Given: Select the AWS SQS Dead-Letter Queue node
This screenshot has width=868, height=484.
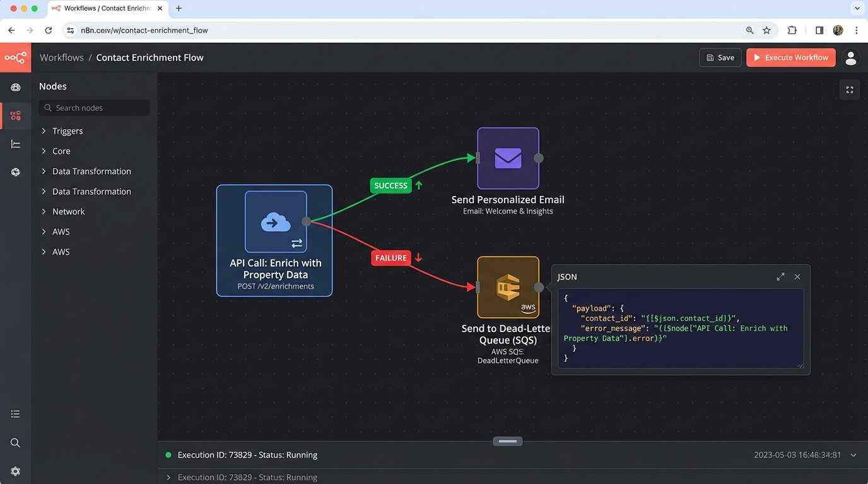Looking at the screenshot, I should pos(508,287).
